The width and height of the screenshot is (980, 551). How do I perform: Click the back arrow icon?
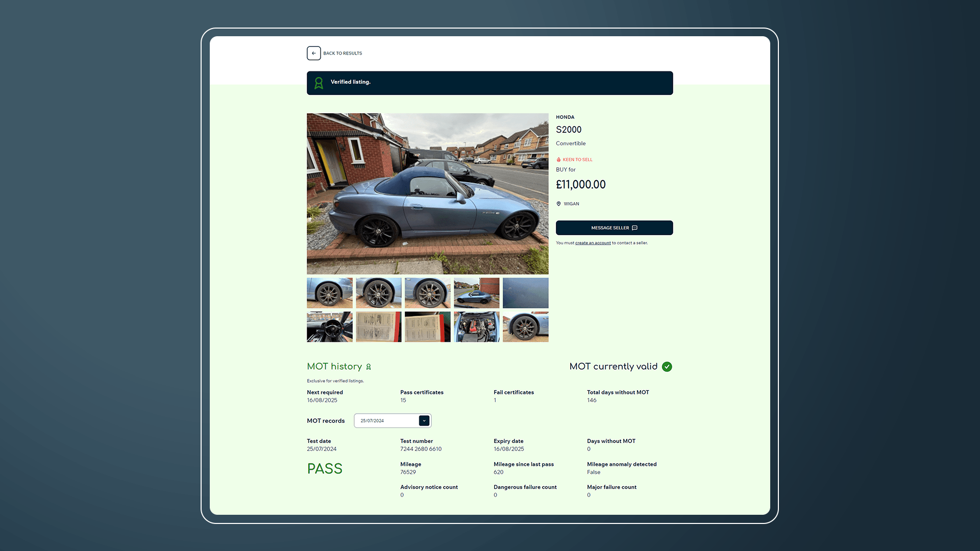point(314,53)
